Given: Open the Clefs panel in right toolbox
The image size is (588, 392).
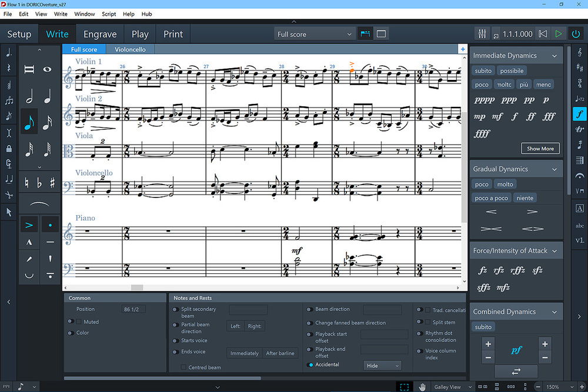Looking at the screenshot, I should (x=580, y=52).
